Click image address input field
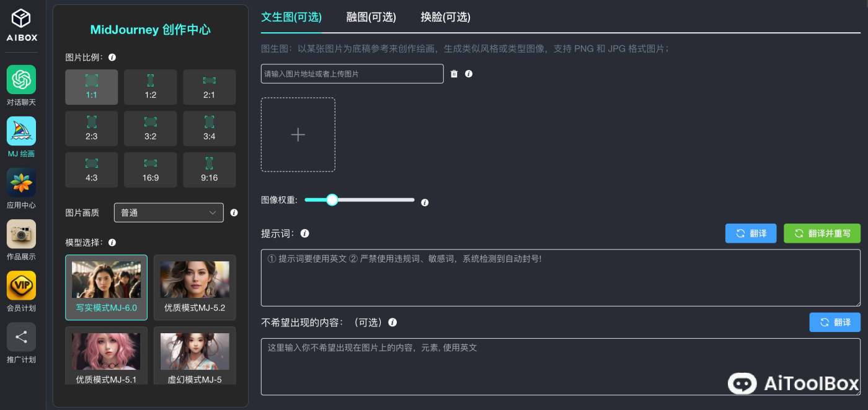Screen dimensions: 868x410 point(352,74)
